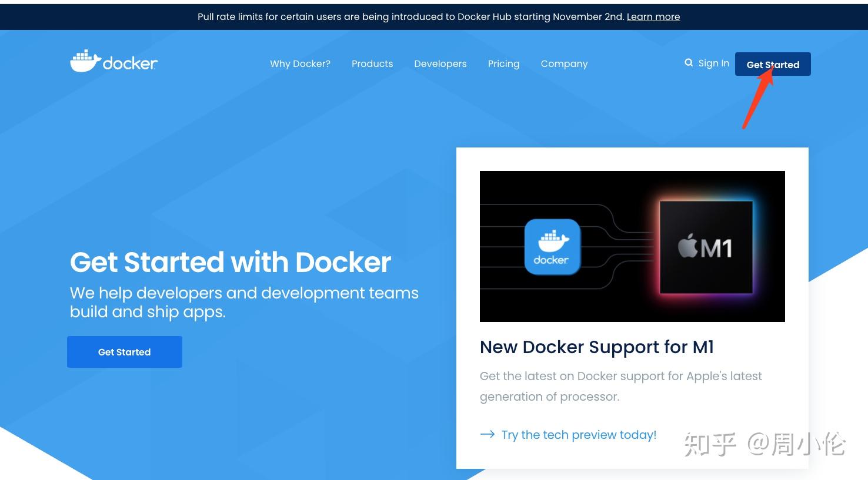Viewport: 868px width, 480px height.
Task: Click Try the tech preview today link
Action: (x=578, y=435)
